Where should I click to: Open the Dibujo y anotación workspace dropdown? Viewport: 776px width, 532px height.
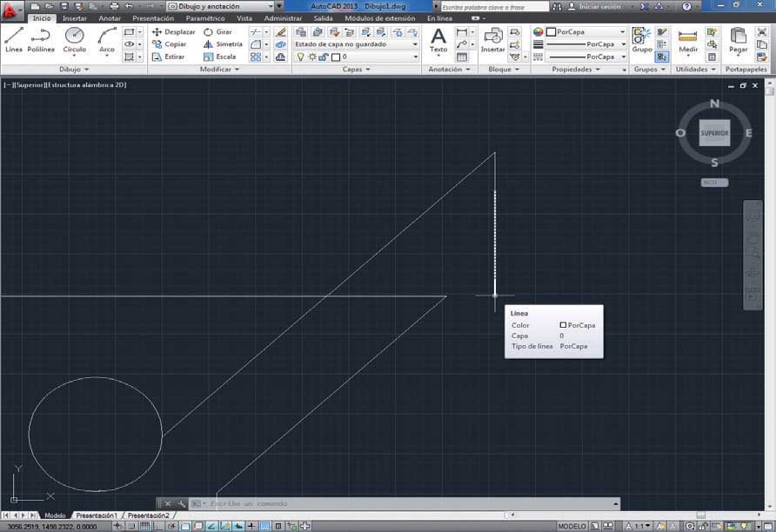[x=221, y=6]
